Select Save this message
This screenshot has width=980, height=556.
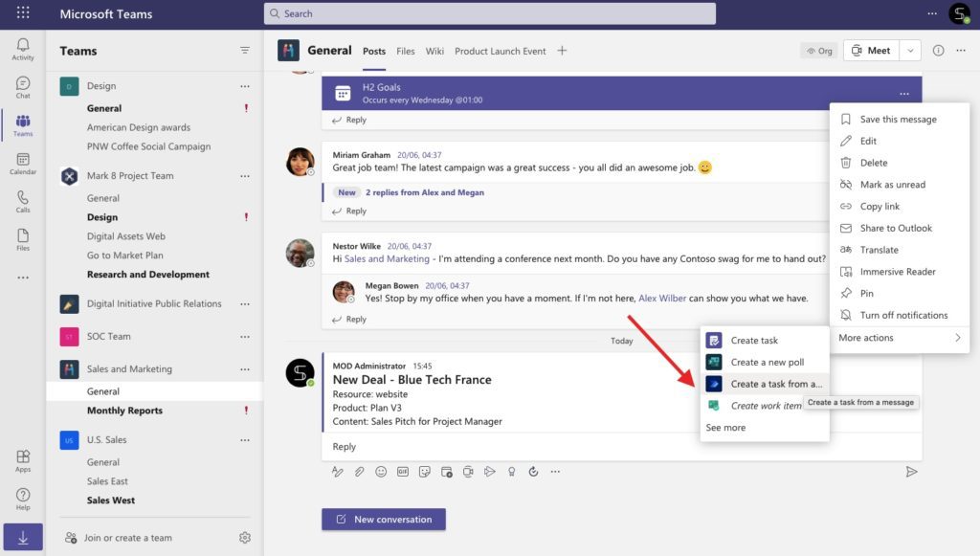pos(900,120)
